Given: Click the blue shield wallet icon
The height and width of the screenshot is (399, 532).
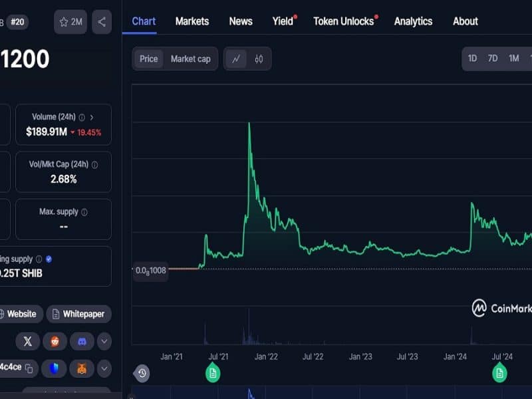Looking at the screenshot, I should [54, 368].
